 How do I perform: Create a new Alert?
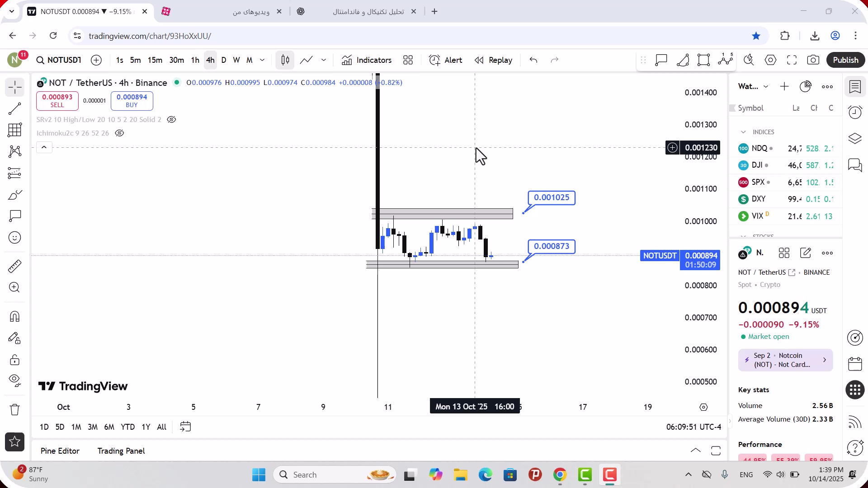coord(446,60)
